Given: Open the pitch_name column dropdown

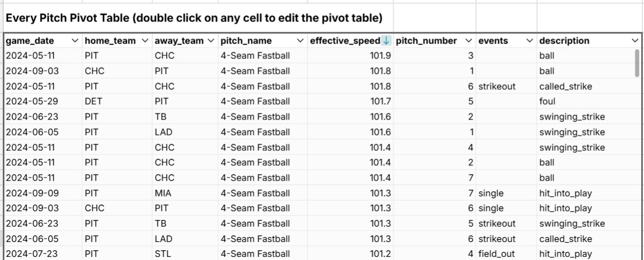Looking at the screenshot, I should [300, 41].
